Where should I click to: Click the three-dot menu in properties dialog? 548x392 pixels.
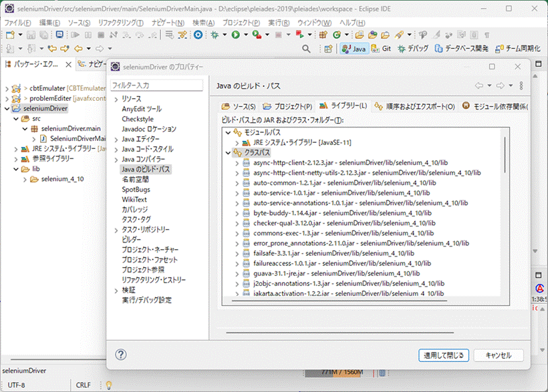pos(521,85)
